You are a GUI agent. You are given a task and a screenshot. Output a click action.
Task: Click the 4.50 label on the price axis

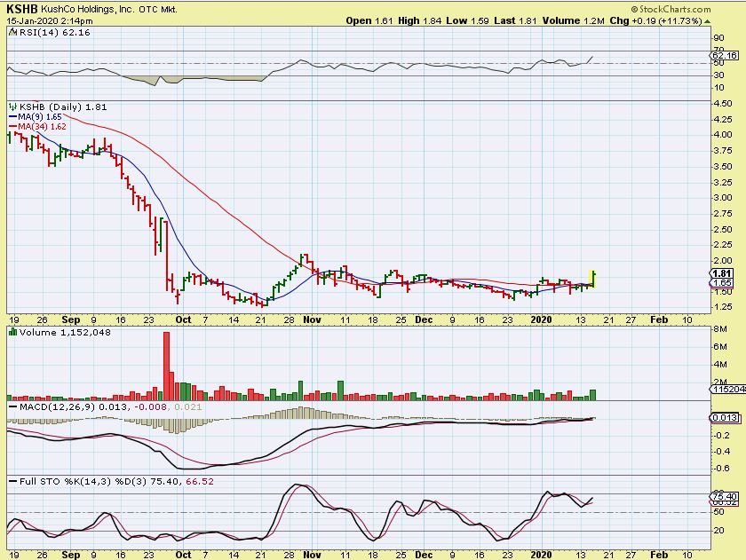723,103
